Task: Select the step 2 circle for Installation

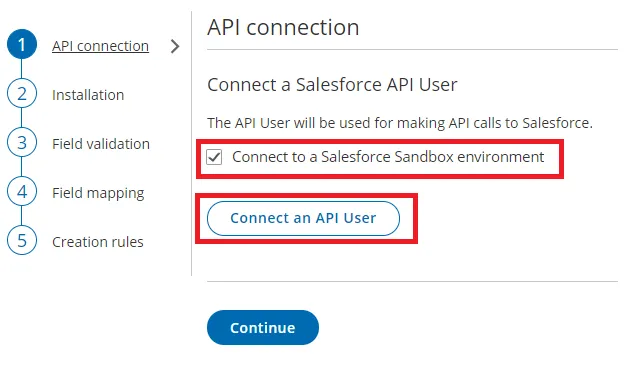Action: click(22, 94)
